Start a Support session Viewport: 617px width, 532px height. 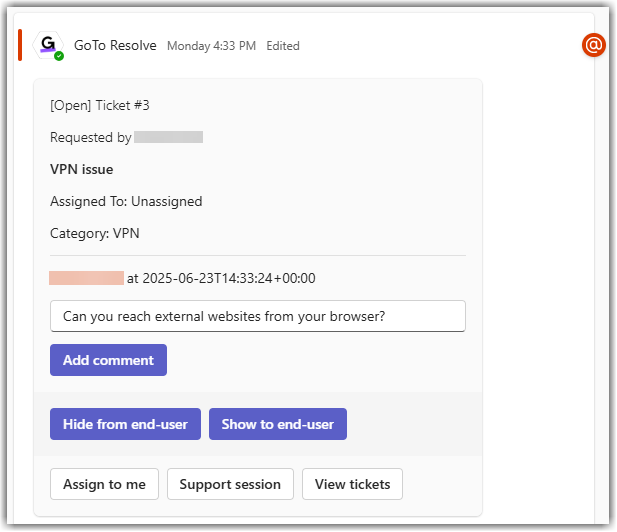(230, 484)
